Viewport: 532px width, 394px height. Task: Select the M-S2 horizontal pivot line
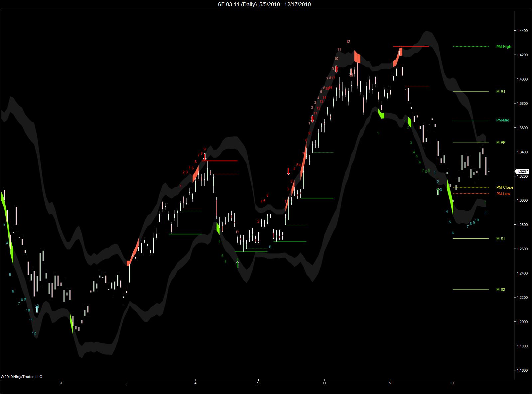(x=471, y=289)
